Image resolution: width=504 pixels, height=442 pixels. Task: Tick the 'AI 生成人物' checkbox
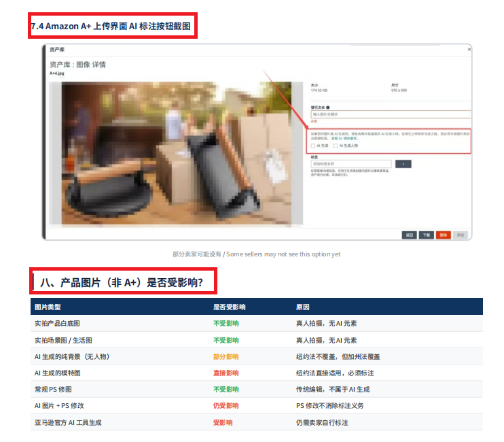click(336, 146)
